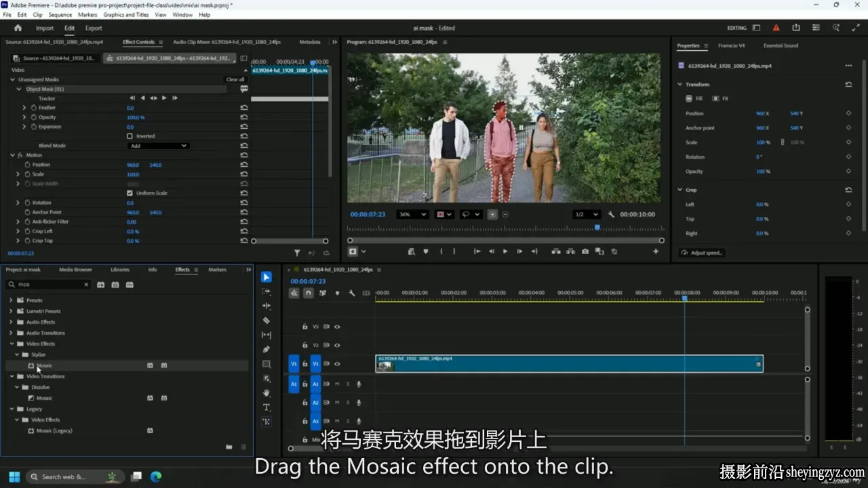Click the Clear all masks button
Screen dimensions: 868x488
click(235, 79)
